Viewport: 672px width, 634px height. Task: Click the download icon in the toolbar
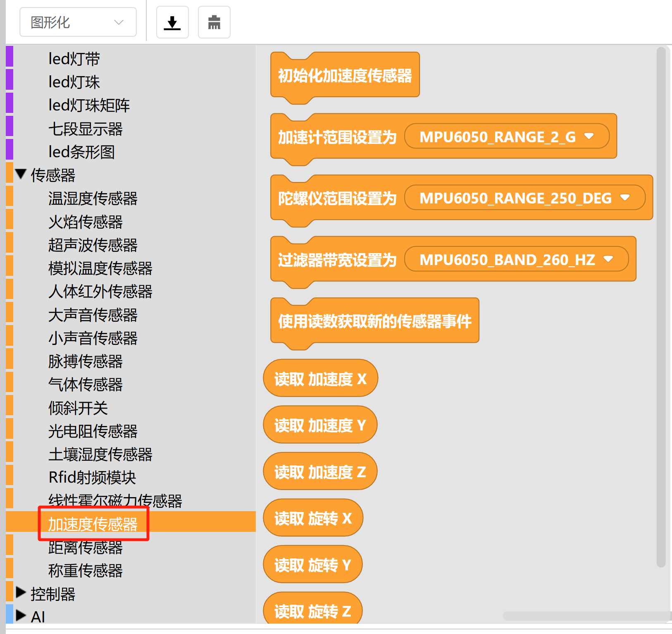(172, 22)
